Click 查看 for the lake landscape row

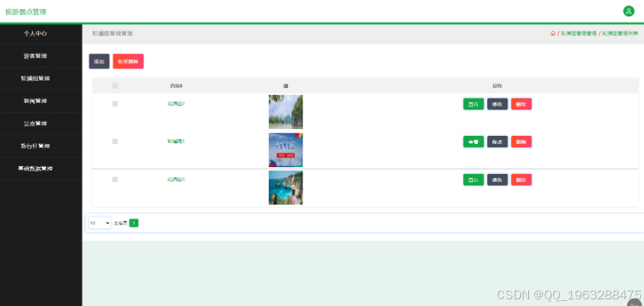tap(474, 104)
